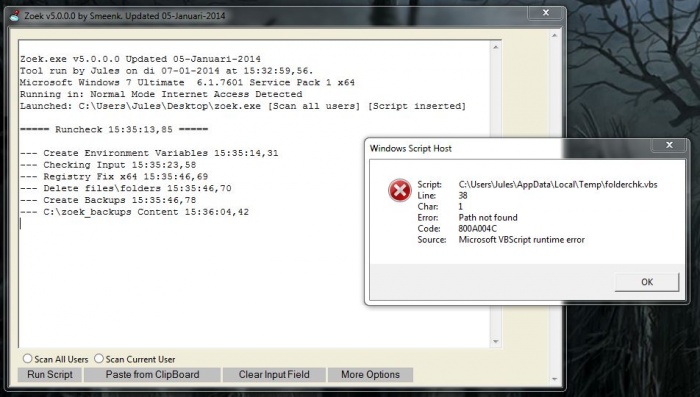Click outer window scroll up arrow
This screenshot has height=397, width=700.
pos(554,35)
